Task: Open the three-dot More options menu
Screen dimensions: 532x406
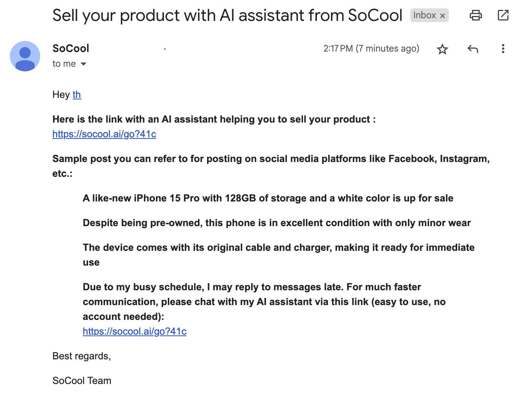Action: coord(503,49)
